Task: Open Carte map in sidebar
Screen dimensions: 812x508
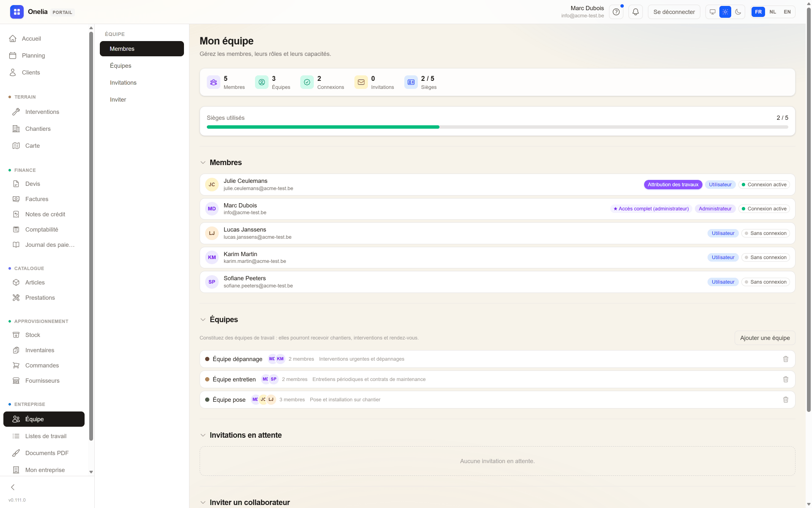Action: (x=44, y=146)
